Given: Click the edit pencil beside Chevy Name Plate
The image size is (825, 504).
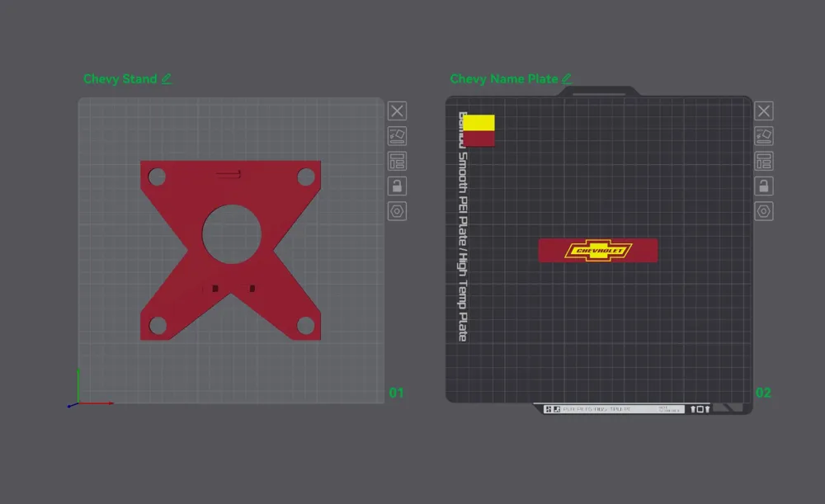Looking at the screenshot, I should pos(567,79).
